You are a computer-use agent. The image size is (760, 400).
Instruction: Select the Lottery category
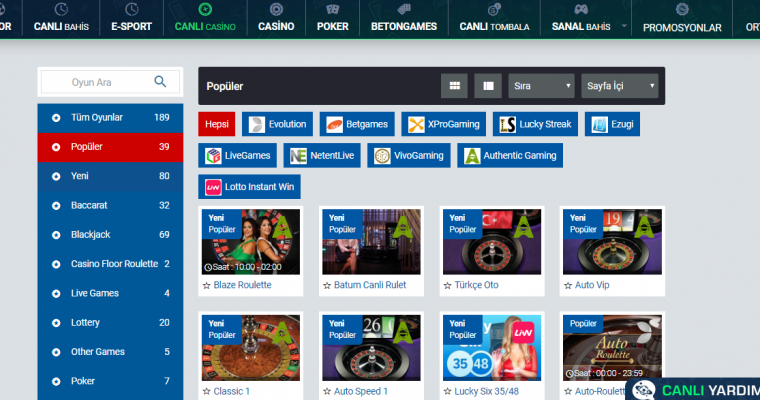(x=111, y=322)
